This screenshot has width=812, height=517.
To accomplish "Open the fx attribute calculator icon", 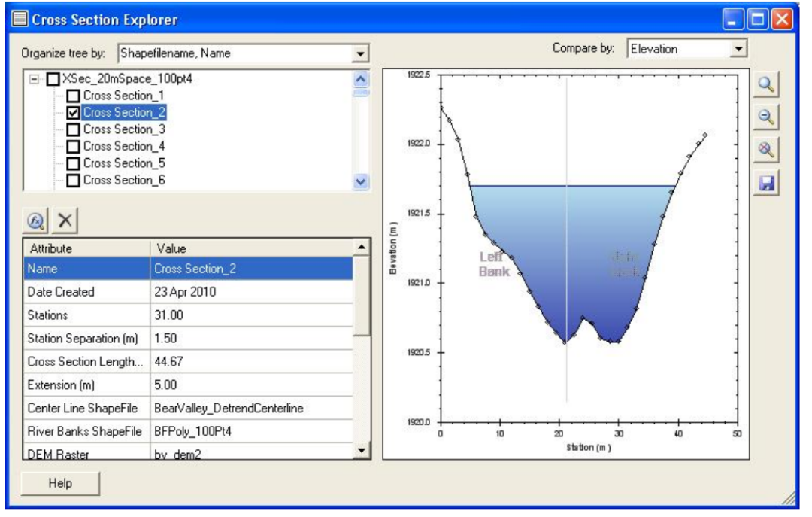I will click(34, 219).
